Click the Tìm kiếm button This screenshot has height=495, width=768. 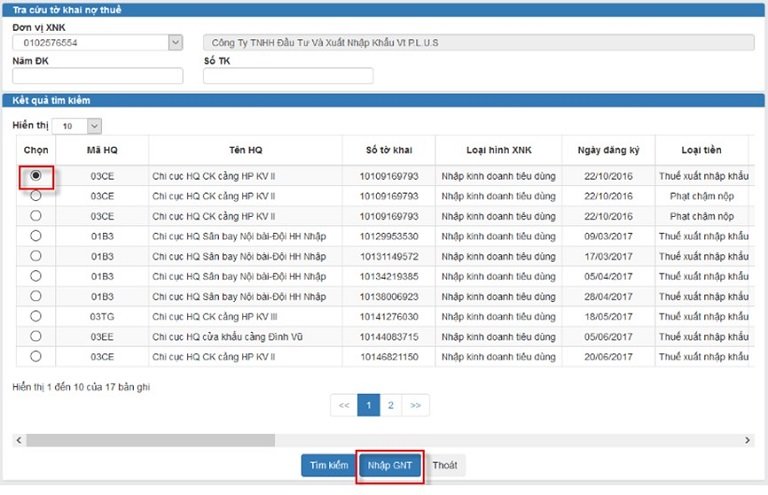pos(328,466)
